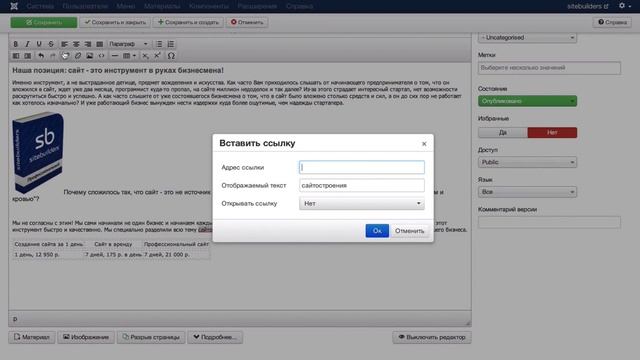Open the Параграф format dropdown
This screenshot has height=360, width=640.
click(x=128, y=44)
